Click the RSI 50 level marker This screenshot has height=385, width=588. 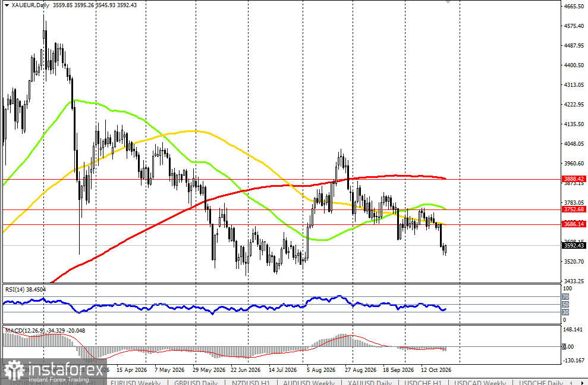[565, 304]
